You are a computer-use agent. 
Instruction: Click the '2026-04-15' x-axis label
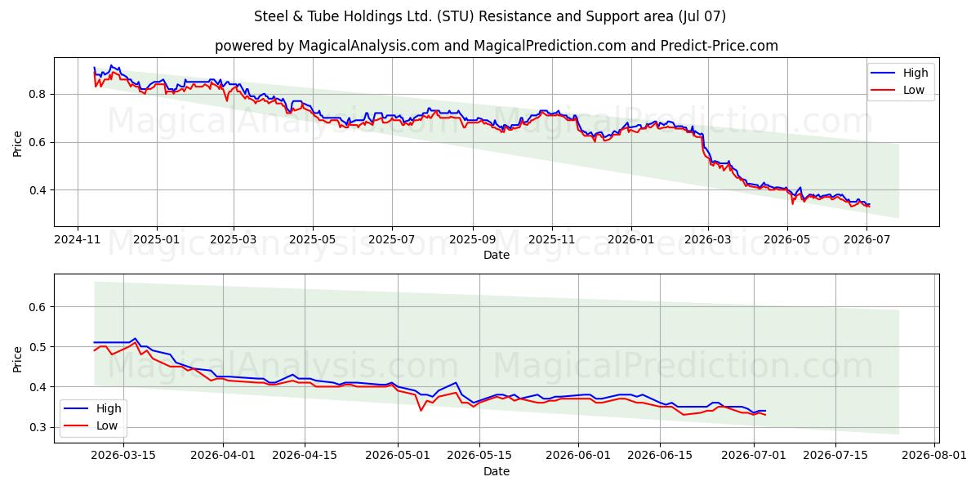click(305, 457)
